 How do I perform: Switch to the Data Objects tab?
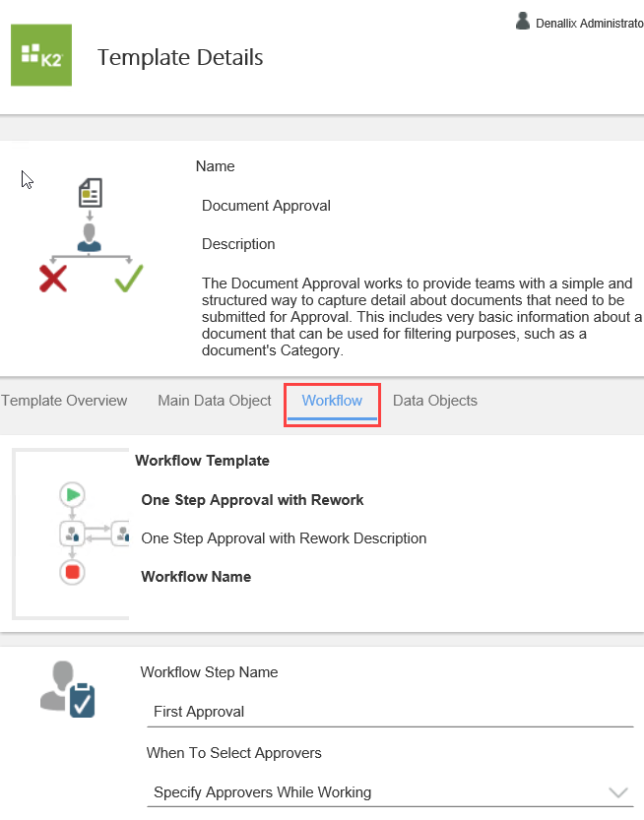[x=434, y=401]
